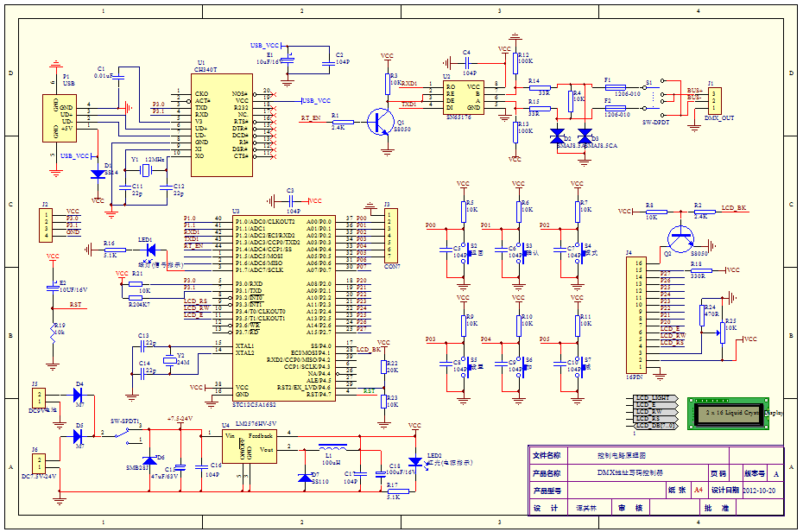Click the S6 pushbutton symbol

tap(522, 367)
